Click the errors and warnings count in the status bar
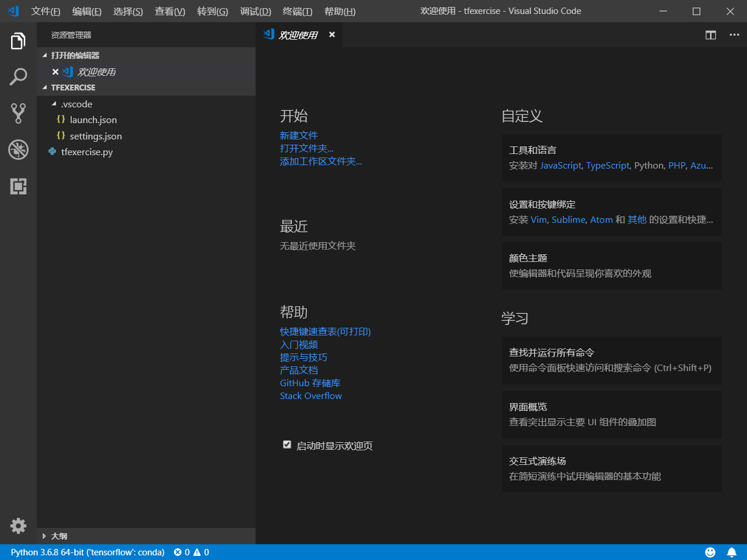 191,552
